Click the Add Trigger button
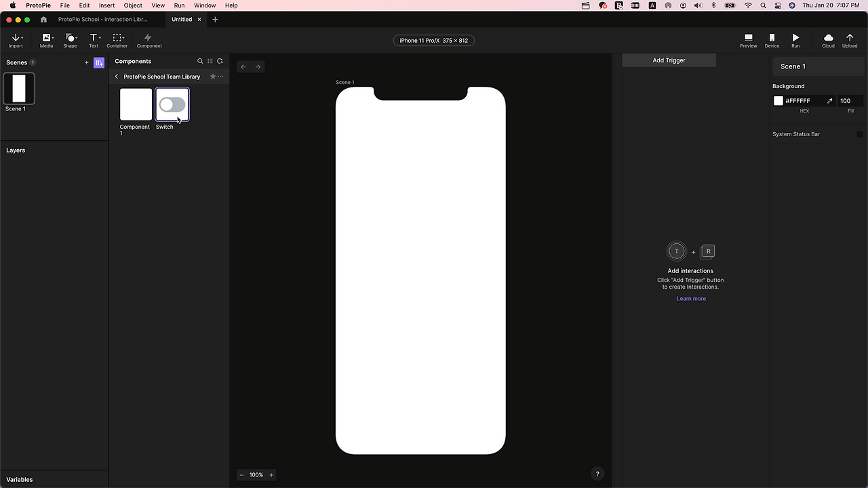The width and height of the screenshot is (868, 488). [x=669, y=60]
